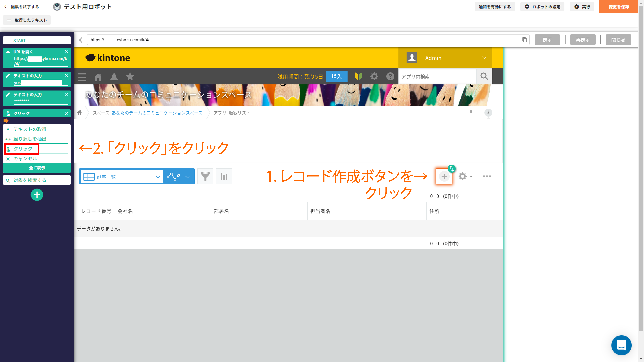Select the URLを開く step
This screenshot has height=362, width=644.
37,58
